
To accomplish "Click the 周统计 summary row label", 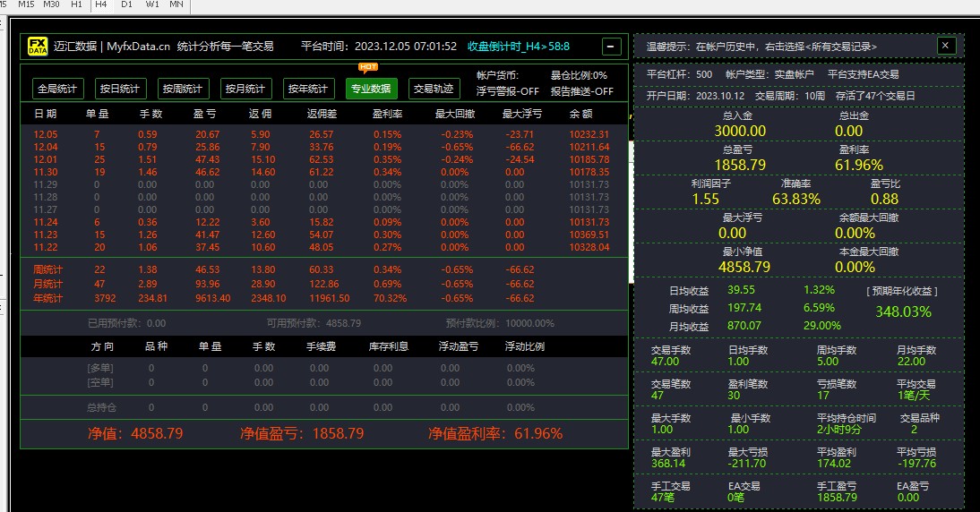I will 48,269.
